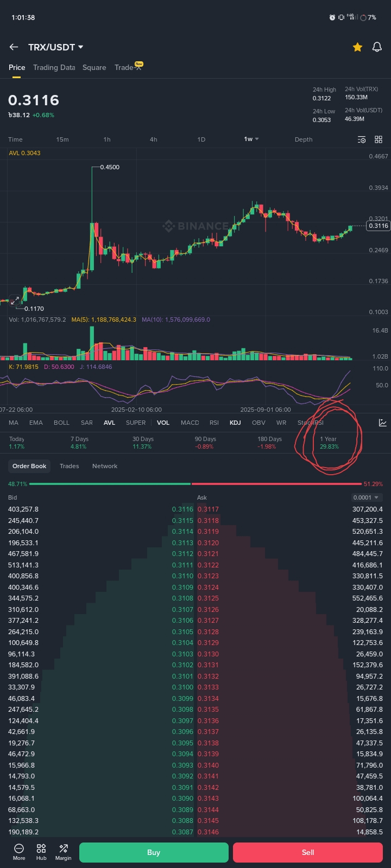Open the indicator settings chart icon
The height and width of the screenshot is (868, 391).
383,423
